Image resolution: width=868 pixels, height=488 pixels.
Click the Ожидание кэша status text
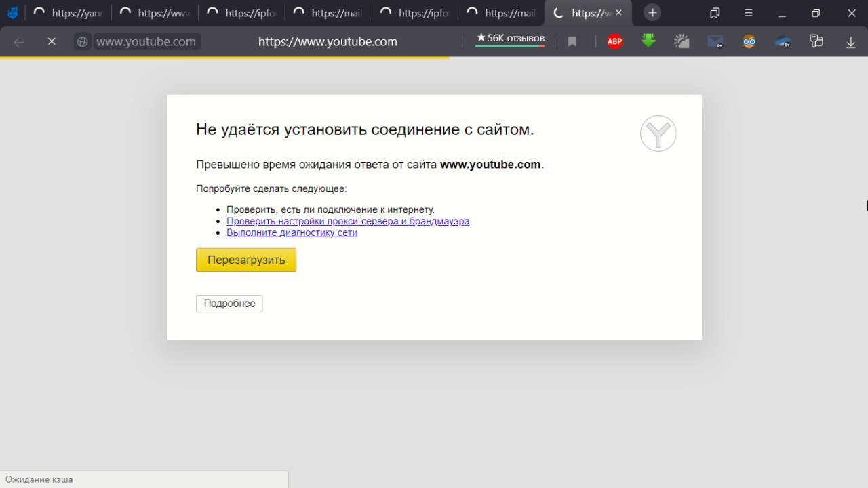(x=39, y=479)
